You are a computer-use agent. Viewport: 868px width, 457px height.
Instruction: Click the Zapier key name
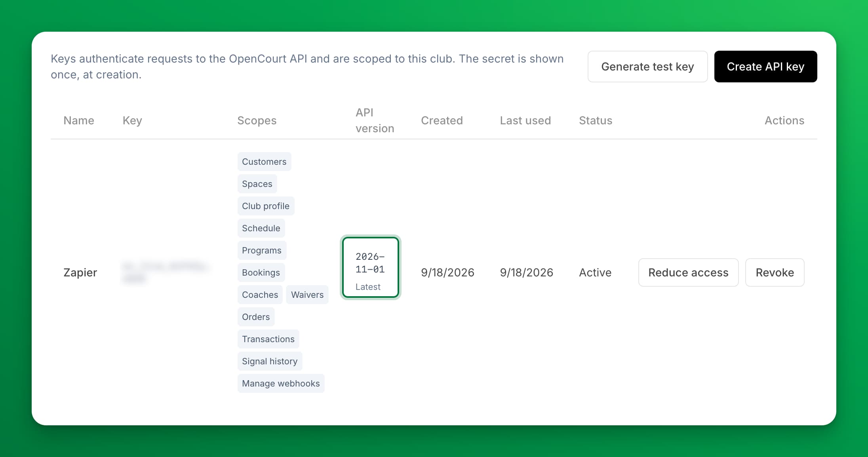[x=80, y=272]
